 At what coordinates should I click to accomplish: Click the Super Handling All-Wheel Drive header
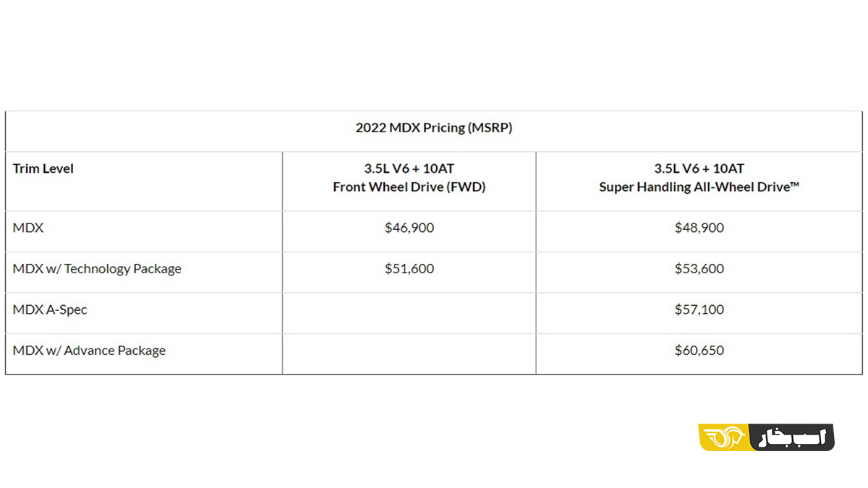click(699, 187)
